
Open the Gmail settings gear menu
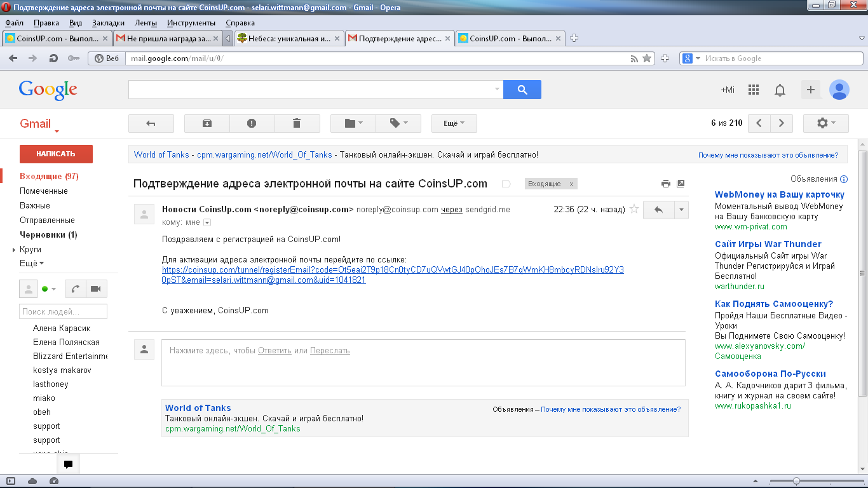click(826, 123)
